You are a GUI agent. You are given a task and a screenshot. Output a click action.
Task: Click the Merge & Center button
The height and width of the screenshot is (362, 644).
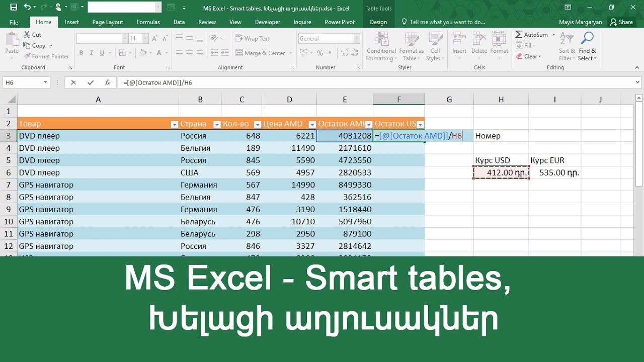[x=261, y=53]
